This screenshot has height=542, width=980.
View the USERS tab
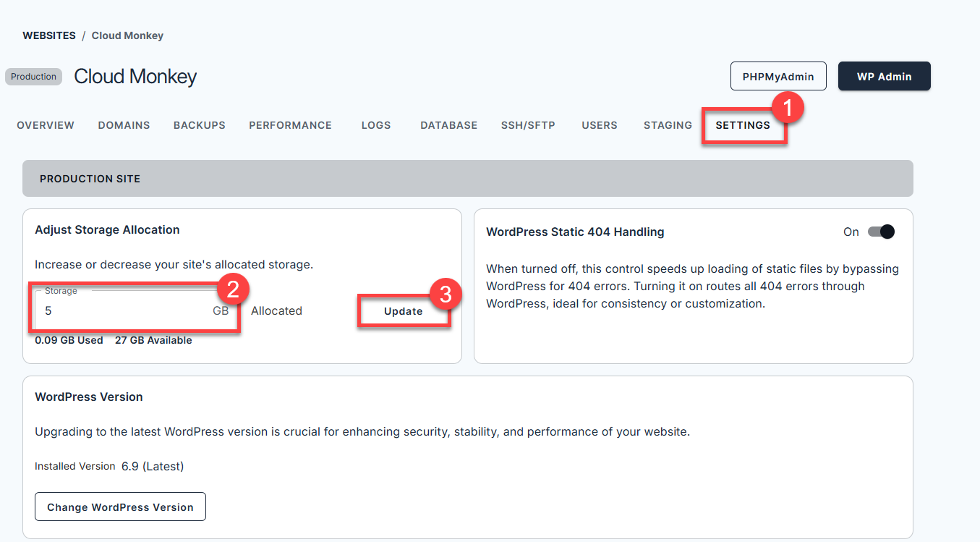[599, 124]
